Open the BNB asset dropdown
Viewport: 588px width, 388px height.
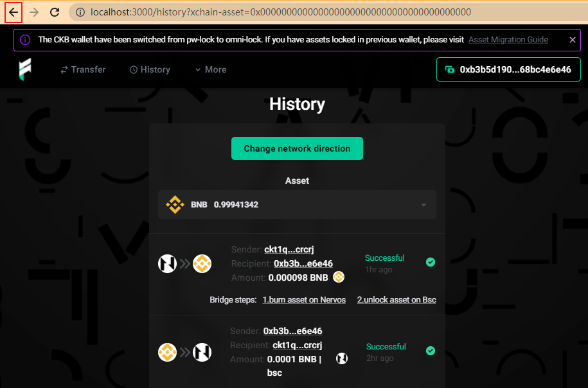click(297, 205)
